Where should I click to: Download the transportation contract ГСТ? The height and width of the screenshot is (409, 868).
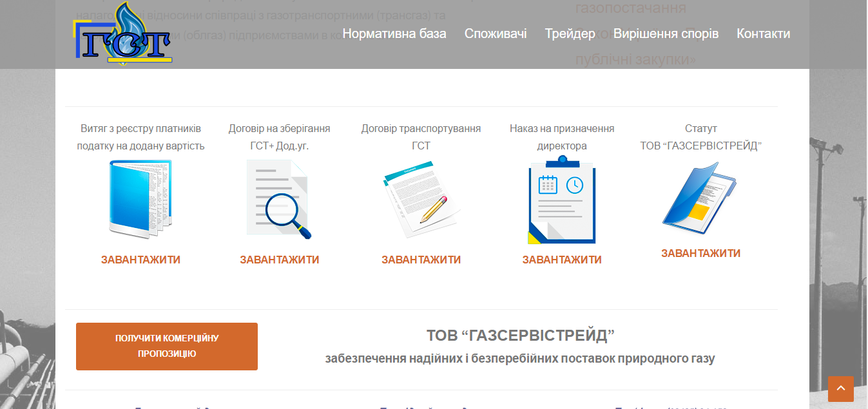click(421, 260)
